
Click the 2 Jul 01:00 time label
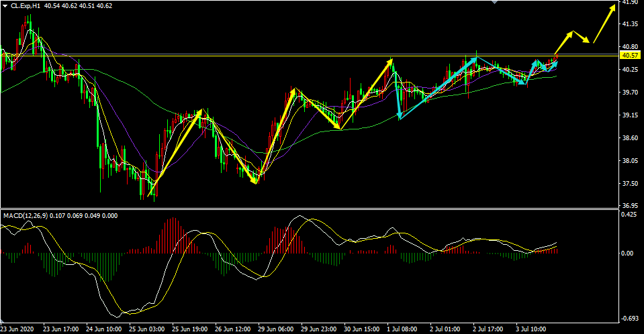(x=445, y=329)
